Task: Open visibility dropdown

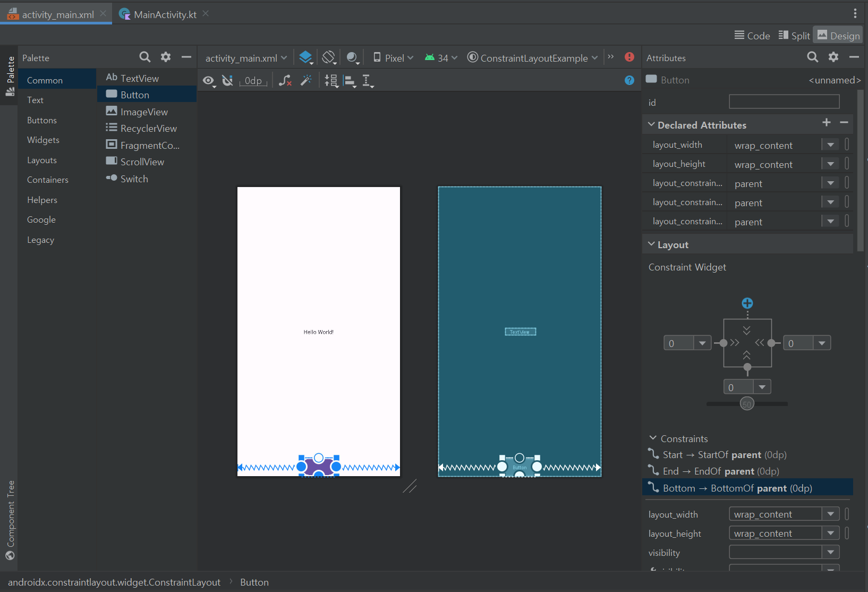Action: pyautogui.click(x=830, y=552)
